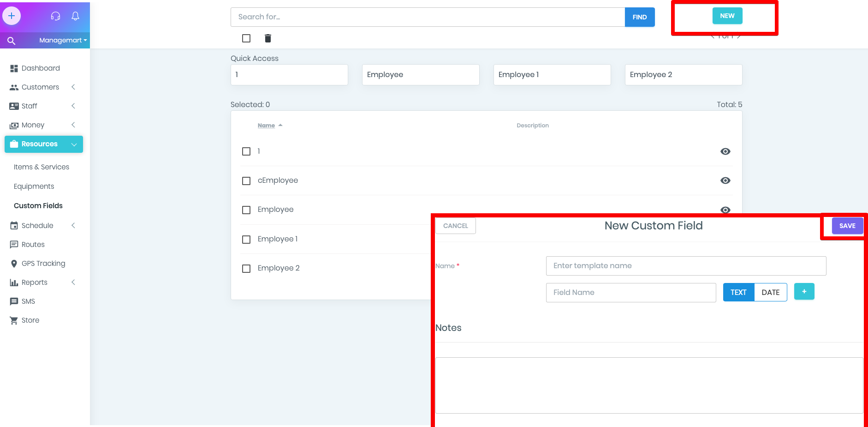868x427 pixels.
Task: Click the Schedule calendar icon
Action: 14,226
